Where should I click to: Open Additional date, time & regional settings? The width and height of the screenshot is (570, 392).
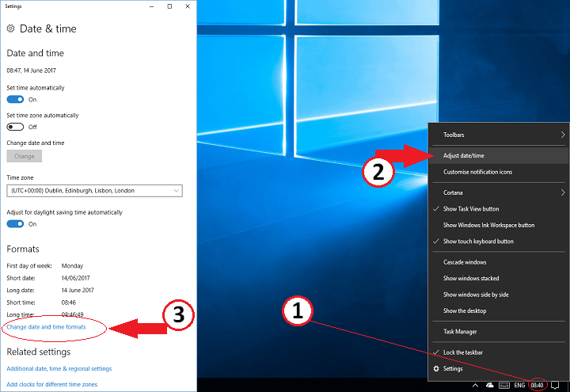59,368
